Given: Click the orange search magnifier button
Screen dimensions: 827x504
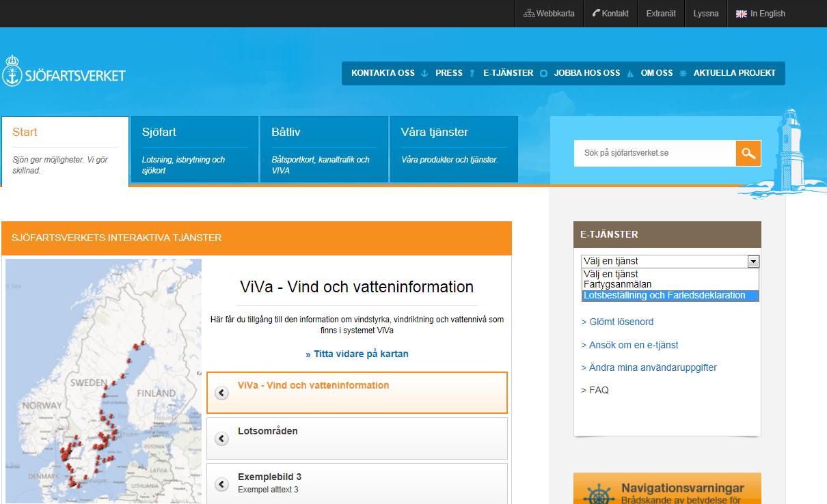Looking at the screenshot, I should click(748, 153).
